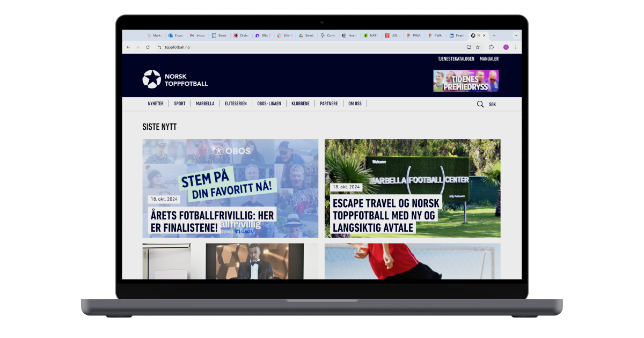Viewport: 644px width, 338px height.
Task: Switch to the Gmail Inbox browser tab
Action: coord(198,35)
